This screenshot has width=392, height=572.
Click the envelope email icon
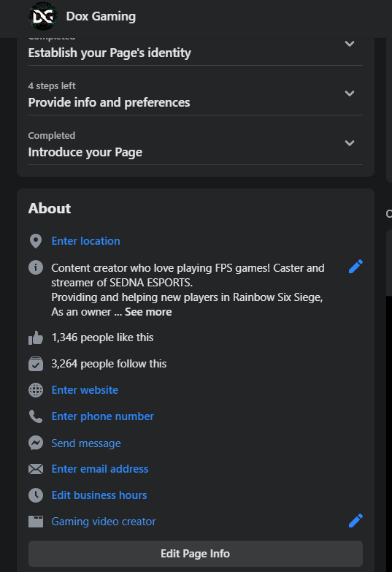pyautogui.click(x=36, y=469)
